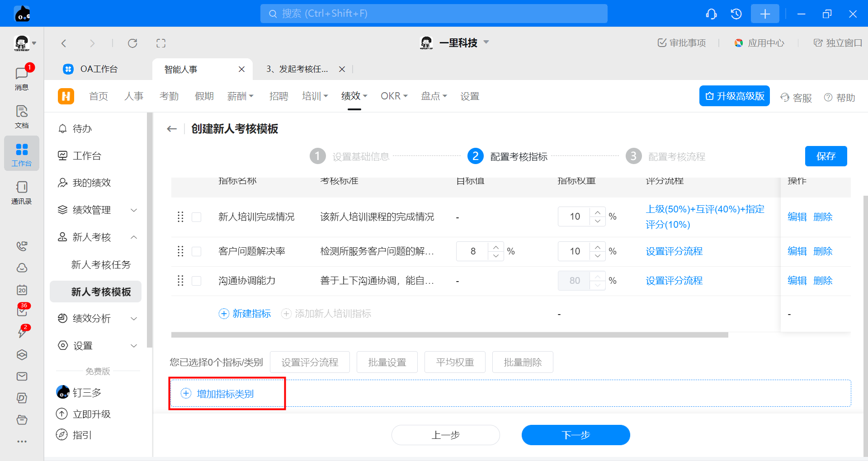Click the refresh page icon
868x461 pixels.
point(132,43)
